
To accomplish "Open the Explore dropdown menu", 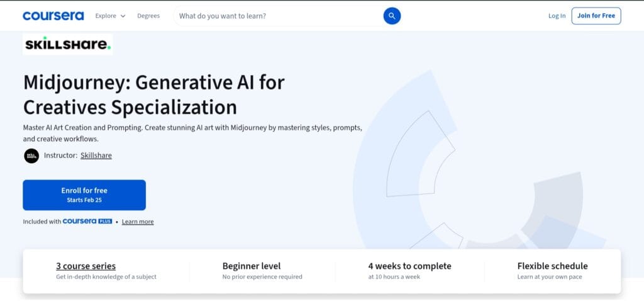I will (x=110, y=16).
